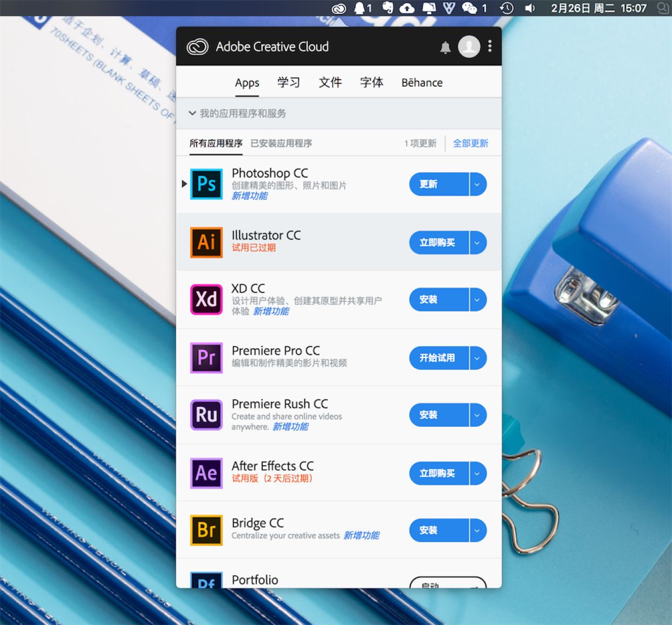Click the Illustrator CC app name
The height and width of the screenshot is (625, 672).
coord(266,235)
